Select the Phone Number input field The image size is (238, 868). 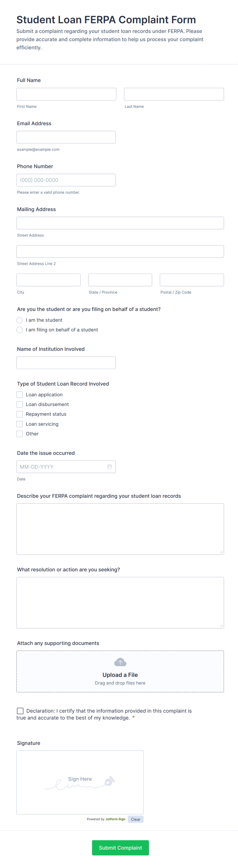click(66, 180)
